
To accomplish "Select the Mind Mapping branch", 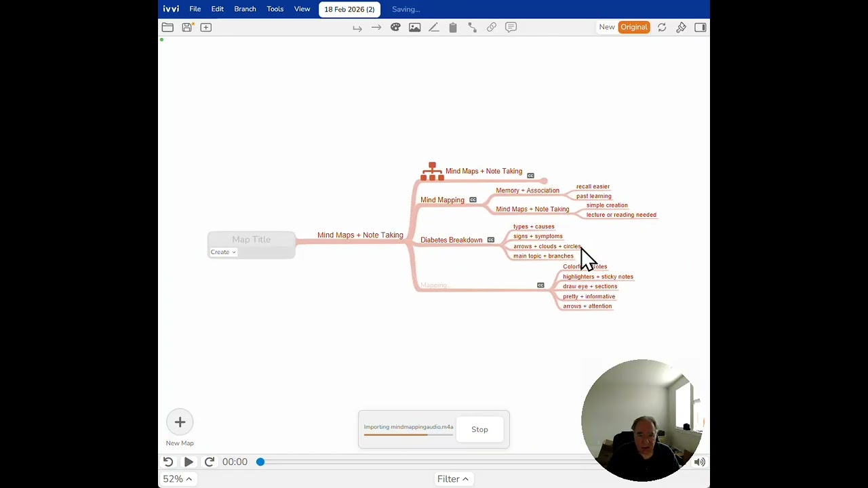I will coord(442,200).
